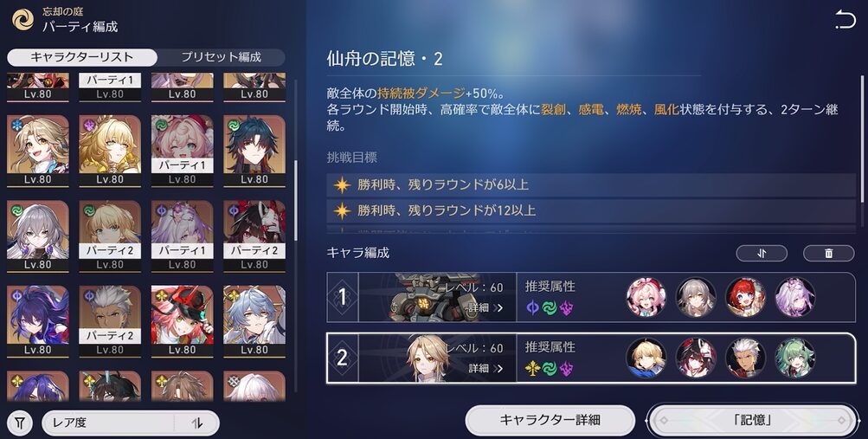This screenshot has height=439, width=868.
Task: Click the キャラクター詳細 button
Action: (550, 420)
